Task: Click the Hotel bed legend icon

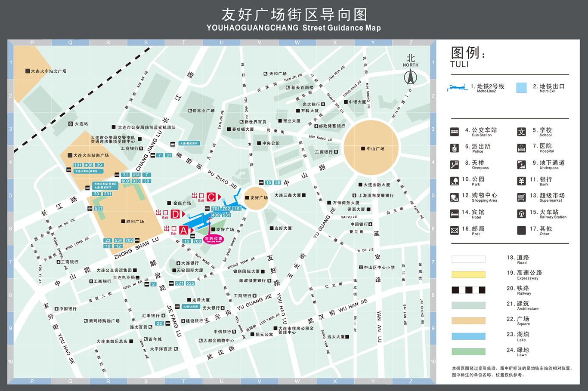Action: point(454,214)
